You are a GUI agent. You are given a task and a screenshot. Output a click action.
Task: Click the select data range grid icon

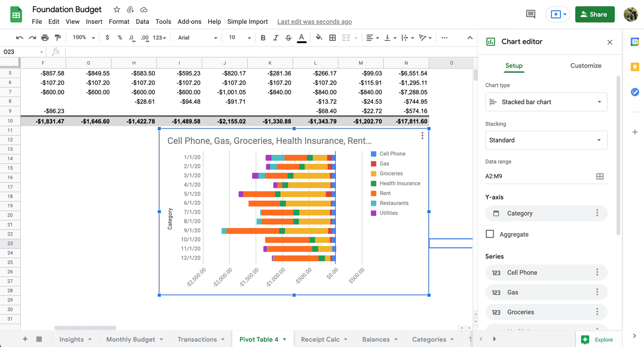point(600,176)
